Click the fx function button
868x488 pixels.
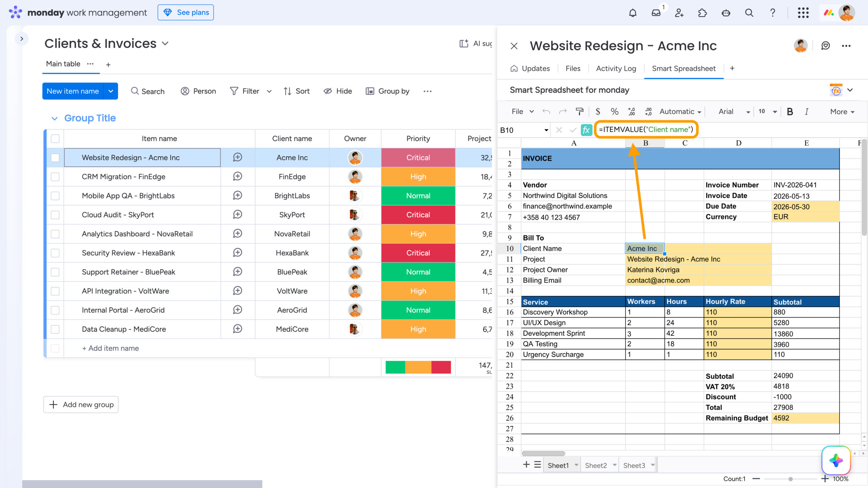click(586, 130)
